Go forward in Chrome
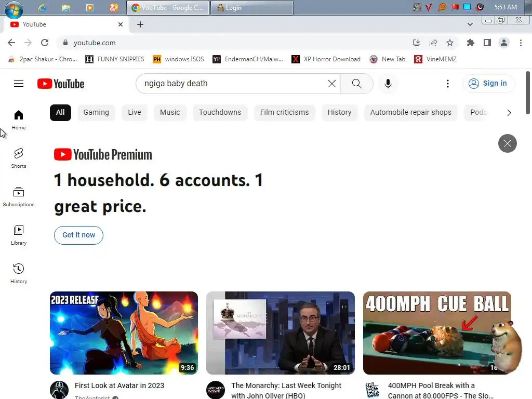 tap(28, 43)
